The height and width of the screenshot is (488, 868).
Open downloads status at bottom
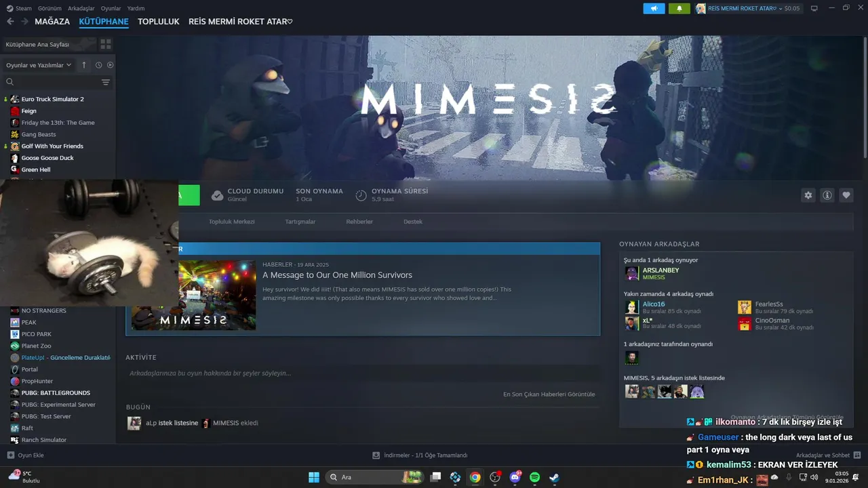pyautogui.click(x=420, y=455)
